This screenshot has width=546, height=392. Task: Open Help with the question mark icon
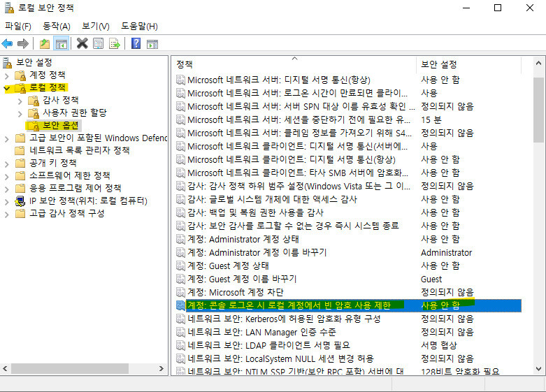pos(136,43)
